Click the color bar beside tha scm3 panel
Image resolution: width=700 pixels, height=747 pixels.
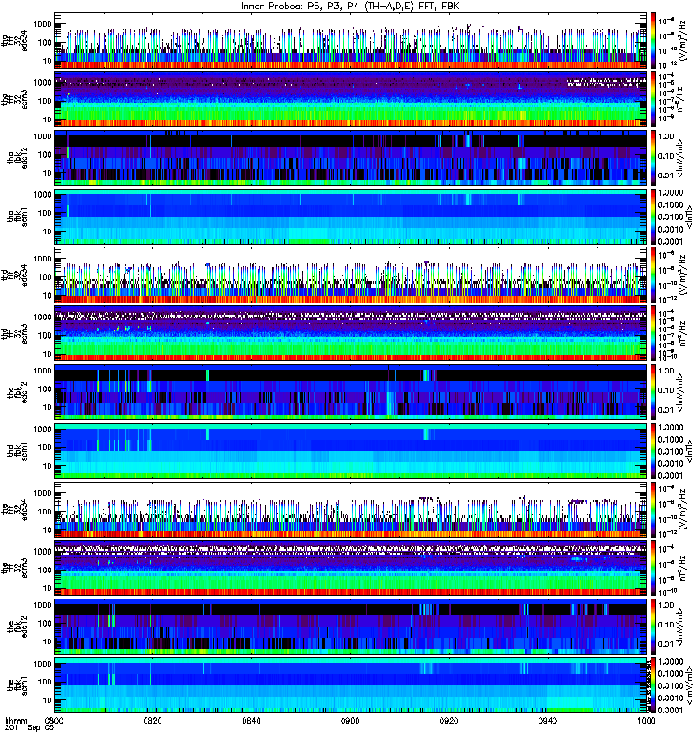tap(653, 100)
